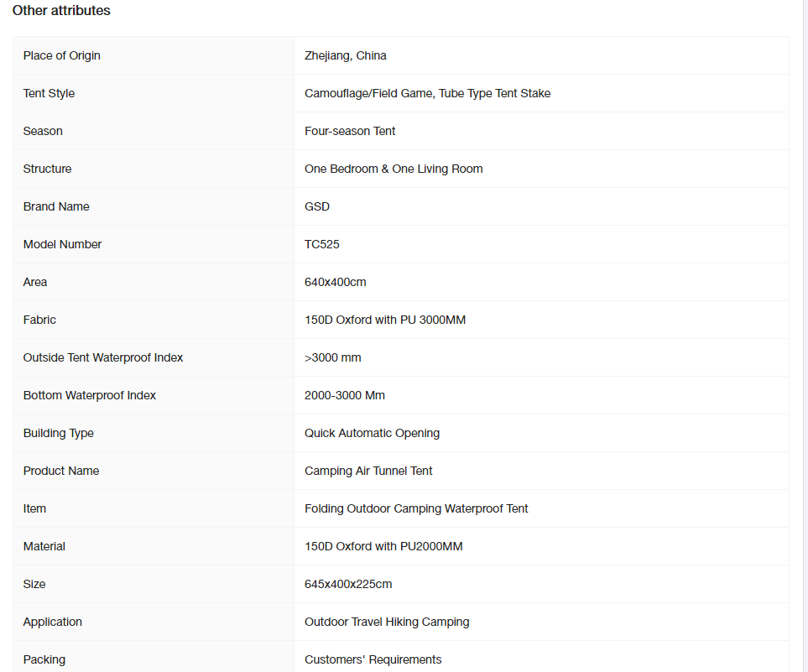Select 'Camping Air Tunnel Tent' product name
This screenshot has width=808, height=672.
click(368, 471)
